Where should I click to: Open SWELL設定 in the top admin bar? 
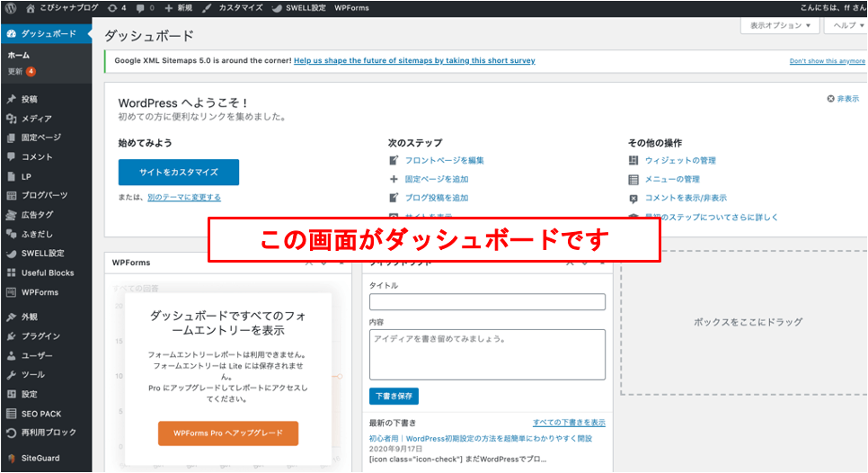coord(298,8)
